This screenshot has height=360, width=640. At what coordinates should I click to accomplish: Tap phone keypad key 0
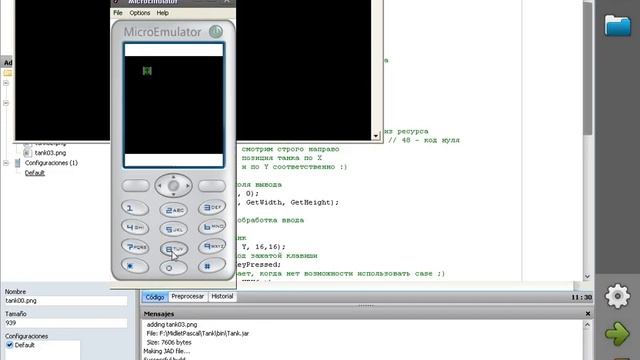(173, 268)
